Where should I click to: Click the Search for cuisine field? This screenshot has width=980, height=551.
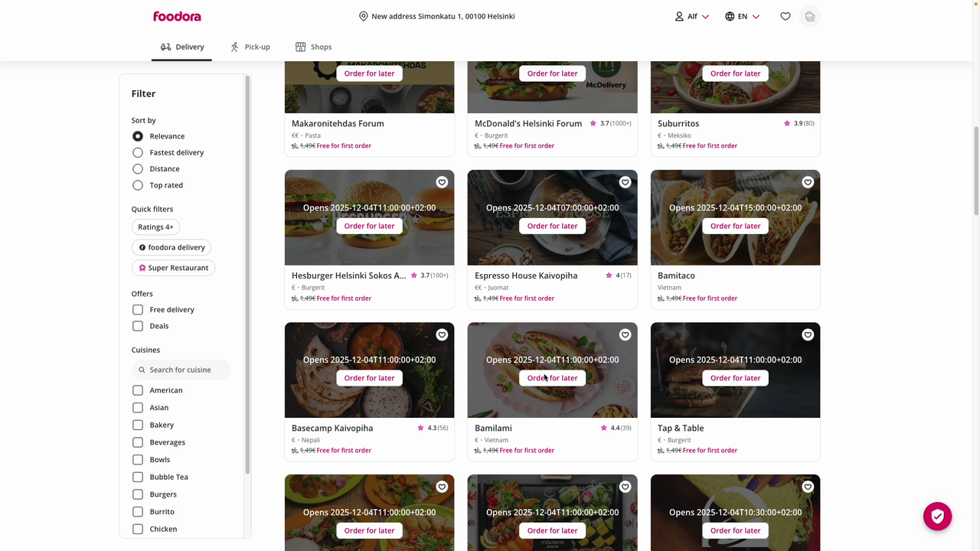pyautogui.click(x=181, y=370)
